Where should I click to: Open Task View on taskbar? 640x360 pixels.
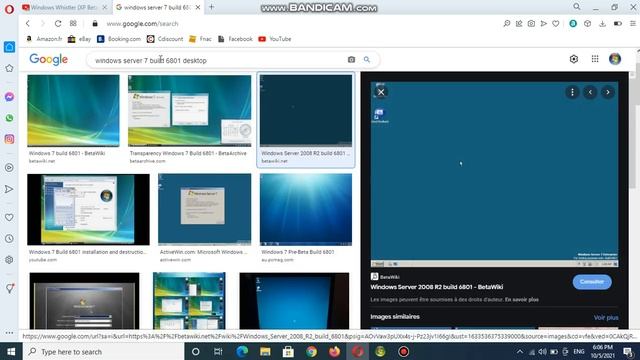pos(218,351)
